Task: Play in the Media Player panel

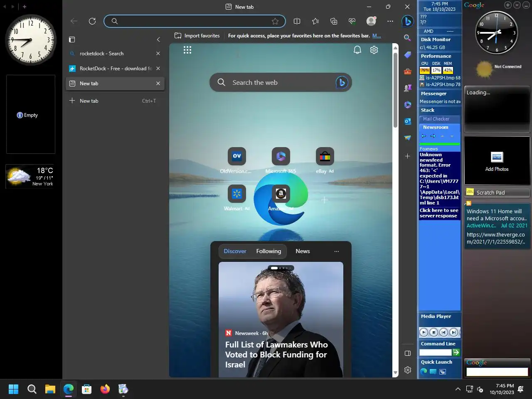Action: [424, 332]
